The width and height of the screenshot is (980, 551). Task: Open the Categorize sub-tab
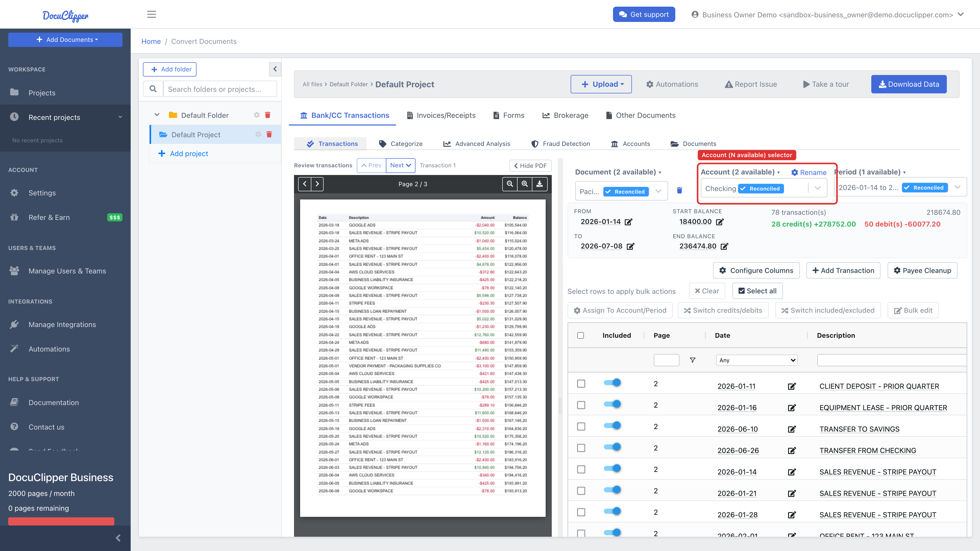click(401, 144)
